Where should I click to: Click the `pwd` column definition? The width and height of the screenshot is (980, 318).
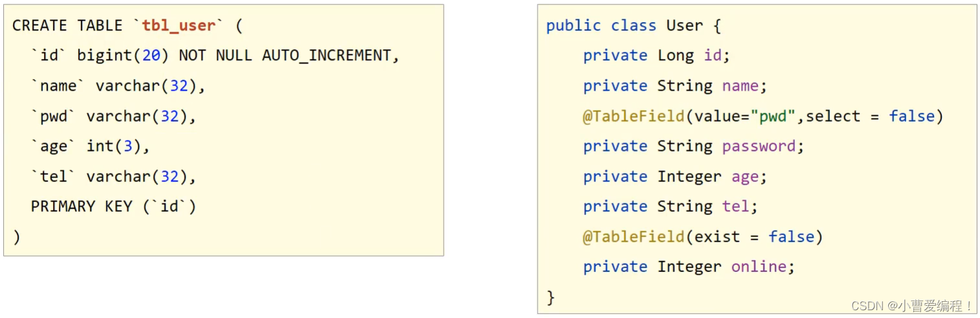point(113,116)
